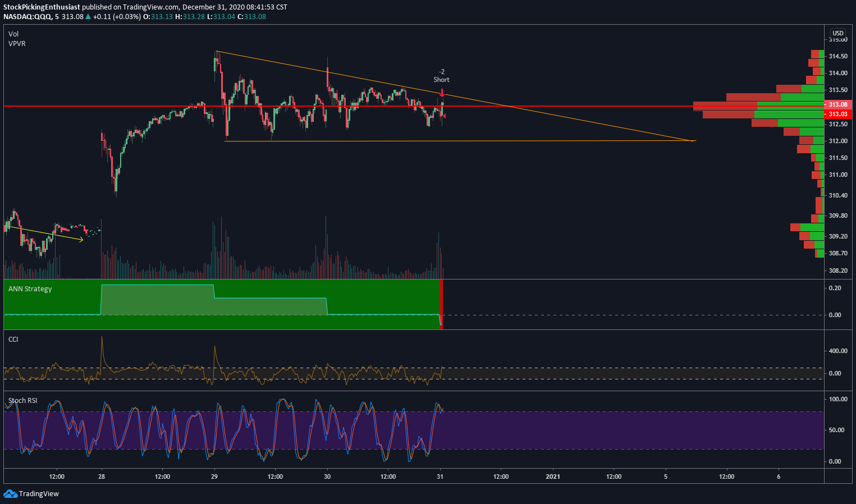Click the 2021 label on time axis
Image resolution: width=856 pixels, height=504 pixels.
pyautogui.click(x=553, y=476)
